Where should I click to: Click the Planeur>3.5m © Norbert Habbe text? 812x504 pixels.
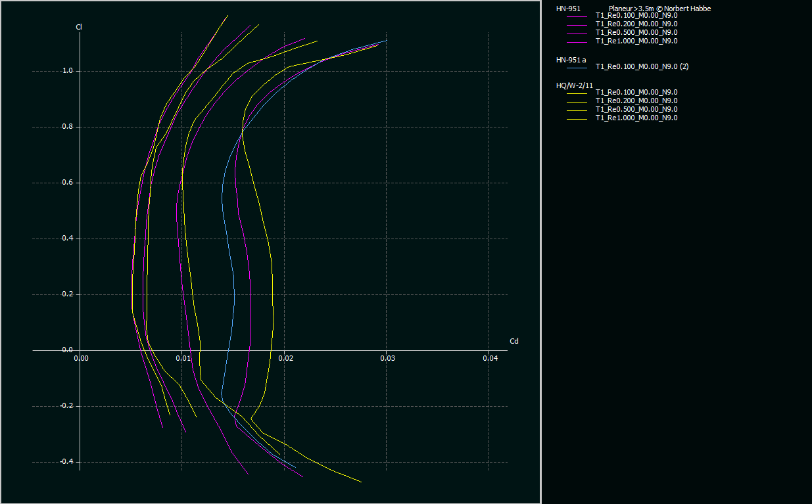pyautogui.click(x=659, y=9)
